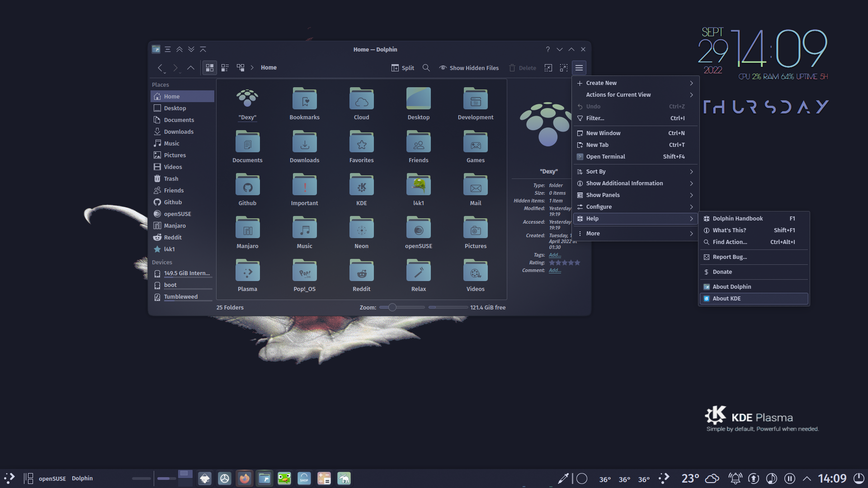The height and width of the screenshot is (488, 868).
Task: Click Add... link next to Comment
Action: pyautogui.click(x=555, y=270)
